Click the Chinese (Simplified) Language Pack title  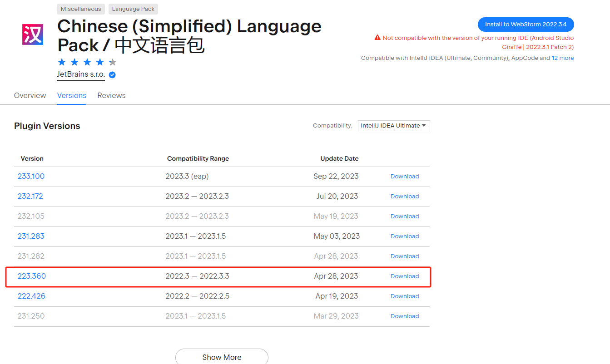(189, 36)
